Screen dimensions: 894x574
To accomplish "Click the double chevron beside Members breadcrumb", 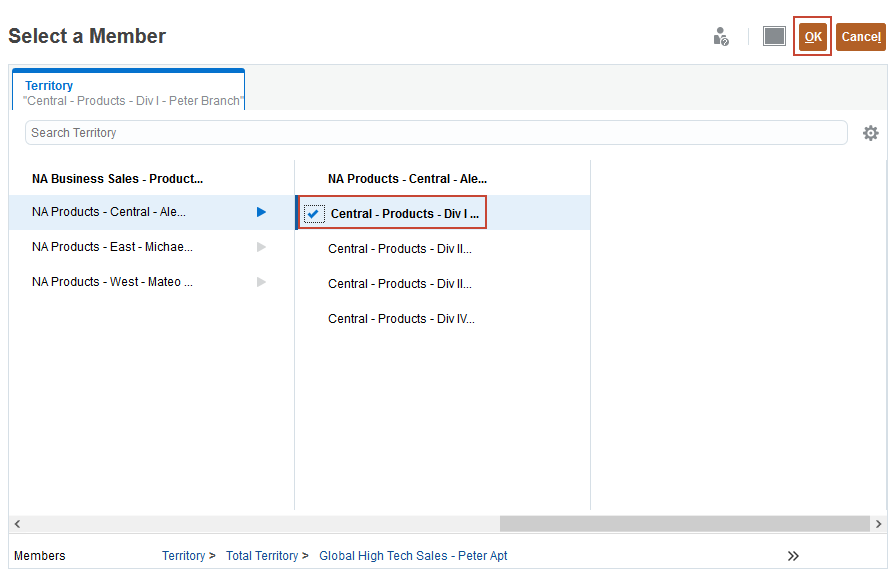I will click(794, 556).
